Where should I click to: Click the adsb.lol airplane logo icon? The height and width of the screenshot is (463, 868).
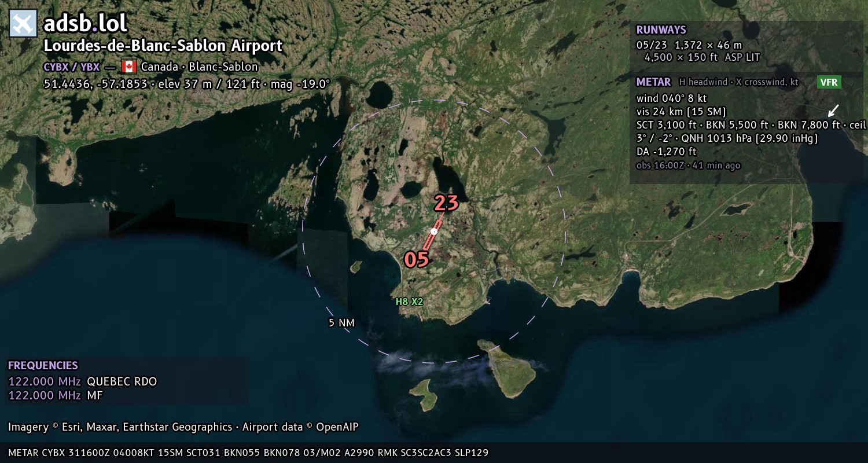[23, 23]
